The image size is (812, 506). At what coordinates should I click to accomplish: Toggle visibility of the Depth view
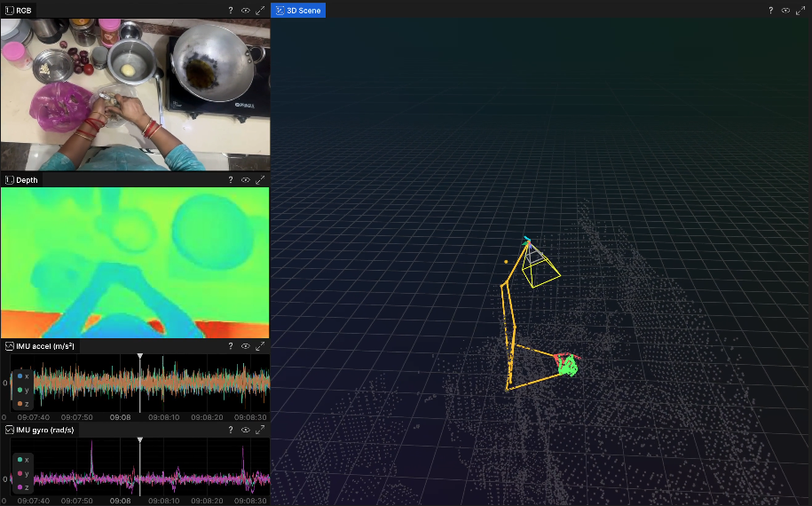coord(246,179)
